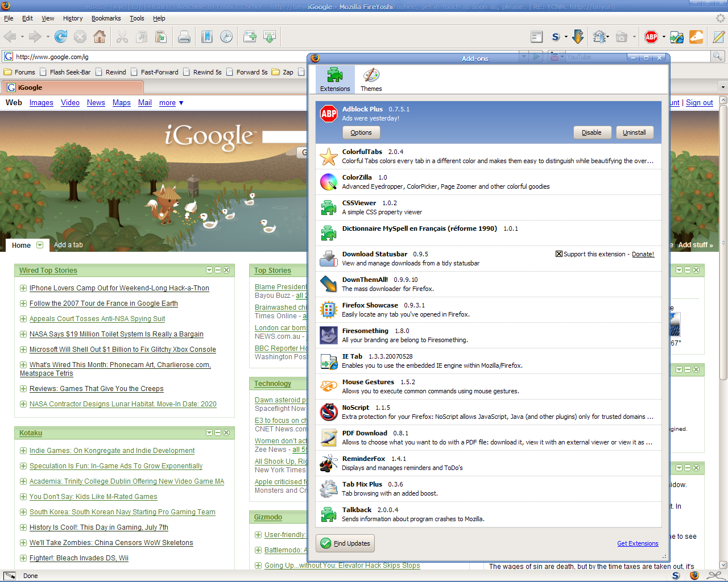Open the History clock toolbar icon

[226, 37]
